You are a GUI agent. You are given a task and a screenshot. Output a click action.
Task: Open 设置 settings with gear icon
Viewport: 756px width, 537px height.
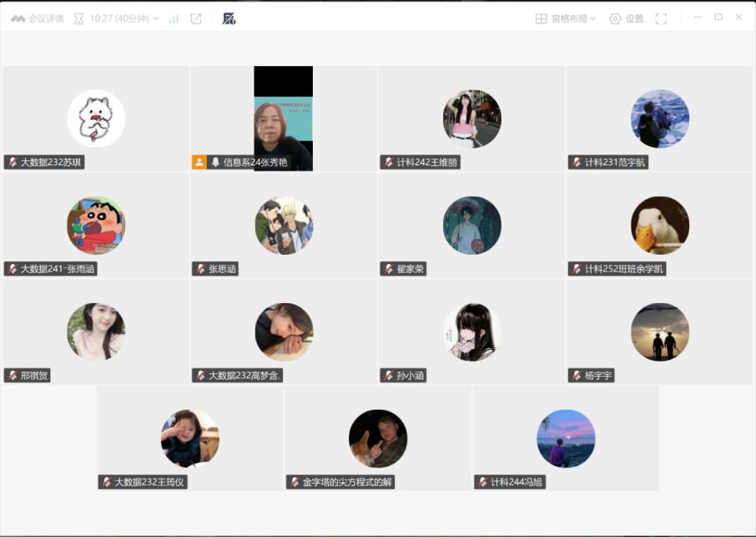tap(626, 18)
